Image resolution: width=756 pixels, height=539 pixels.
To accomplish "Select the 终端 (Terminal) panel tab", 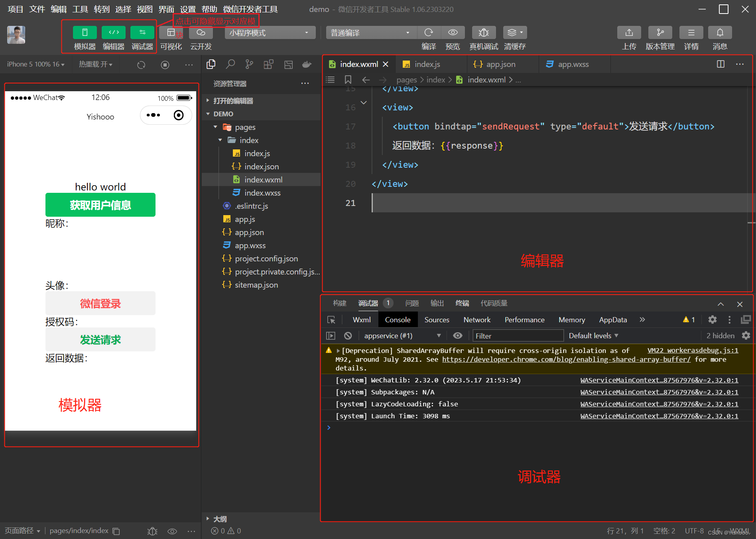I will [462, 303].
